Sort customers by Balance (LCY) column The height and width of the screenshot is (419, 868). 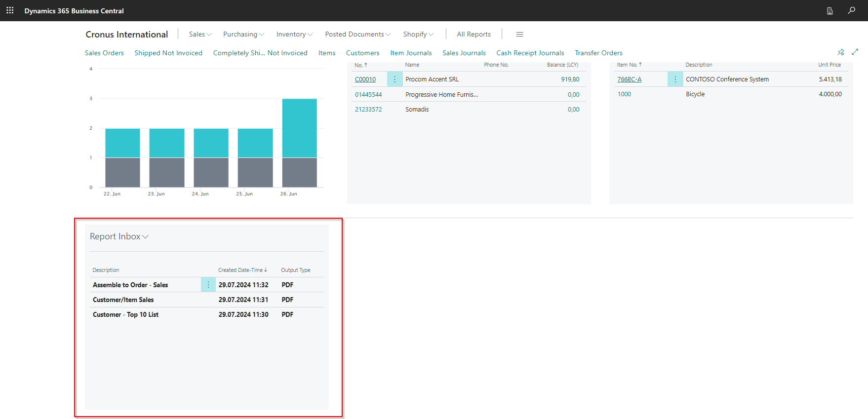click(562, 65)
